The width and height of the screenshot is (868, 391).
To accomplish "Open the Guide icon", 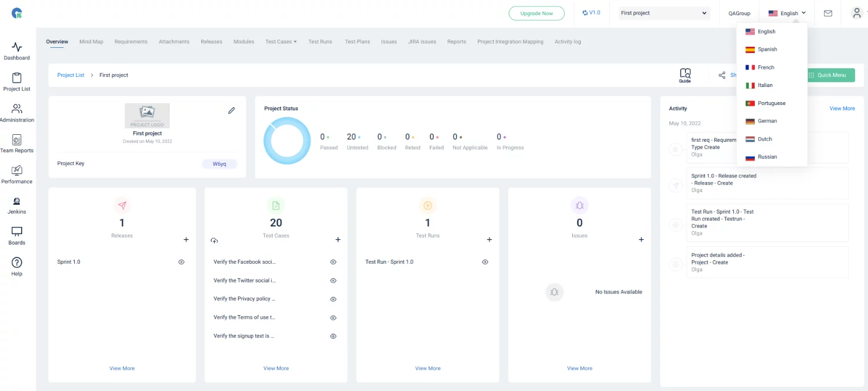I will [x=685, y=75].
